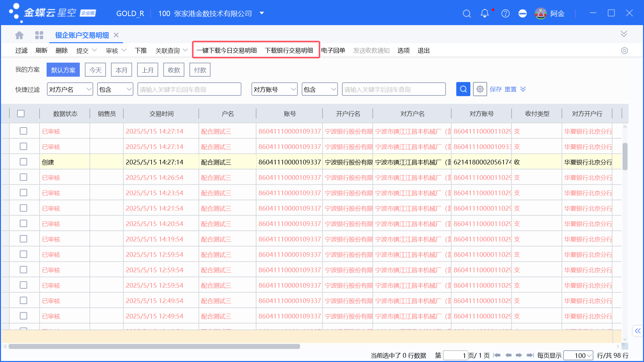Click 过滤 in the toolbar
This screenshot has height=362, width=644.
click(x=21, y=51)
